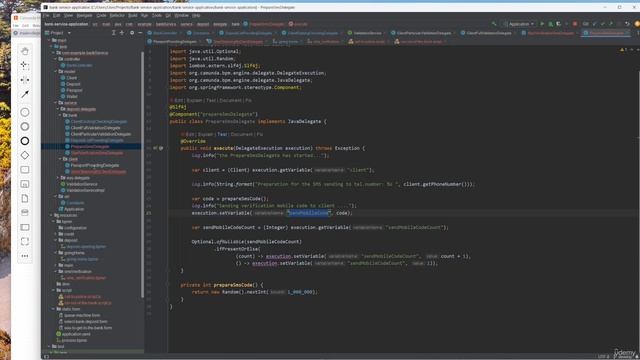Image resolution: width=640 pixels, height=360 pixels.
Task: Add a pool/participant rectangle from palette
Action: (25, 227)
